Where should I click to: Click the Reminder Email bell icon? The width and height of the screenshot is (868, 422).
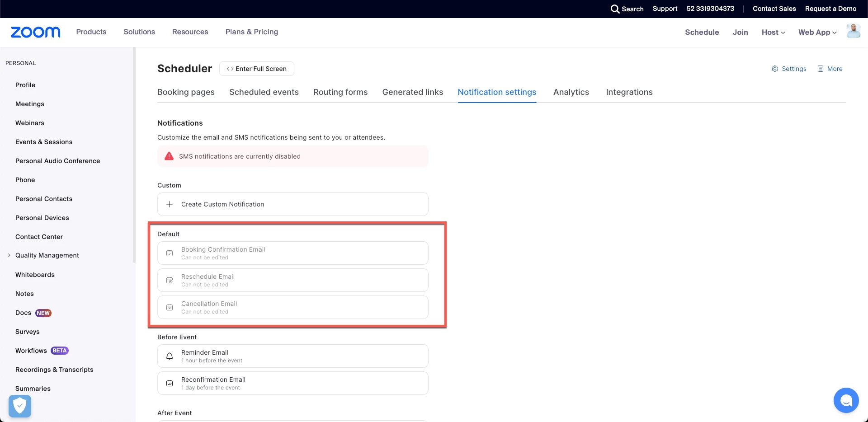[x=170, y=356]
